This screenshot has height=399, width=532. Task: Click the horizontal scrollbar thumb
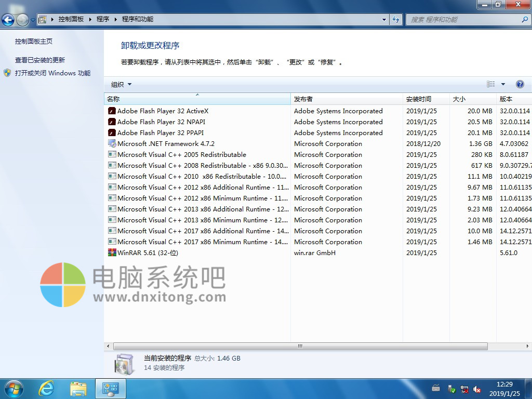click(300, 346)
